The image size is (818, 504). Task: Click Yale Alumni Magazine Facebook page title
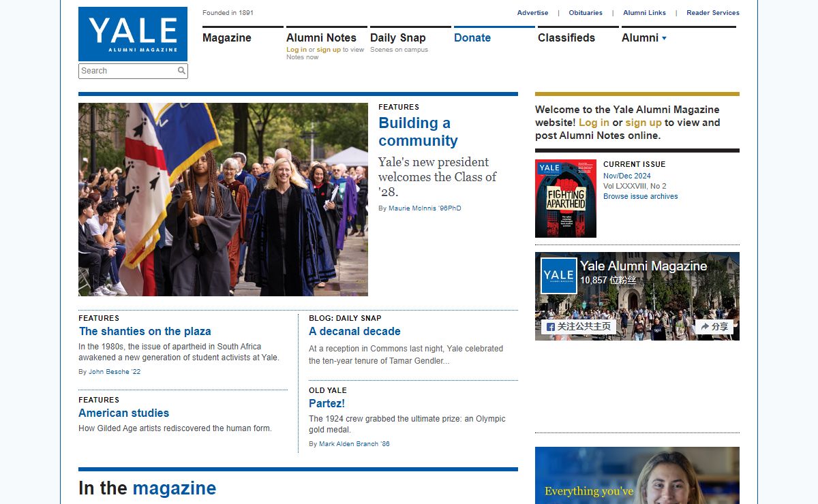tap(643, 266)
